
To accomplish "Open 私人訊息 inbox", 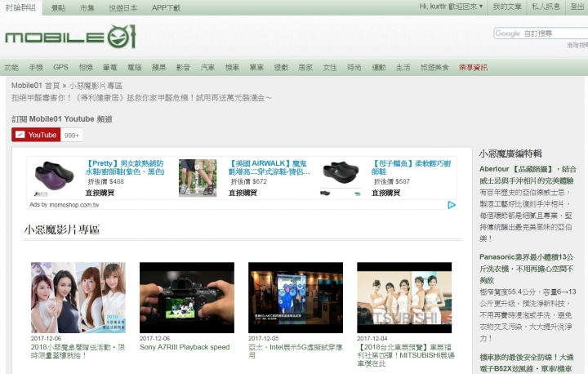I will click(546, 7).
